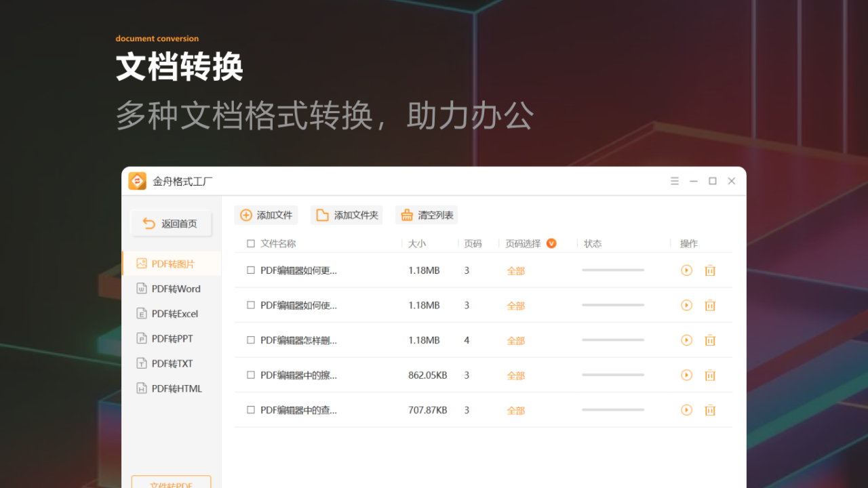This screenshot has height=488, width=868.
Task: Add files via the 添加文件 plus icon
Action: (x=247, y=215)
